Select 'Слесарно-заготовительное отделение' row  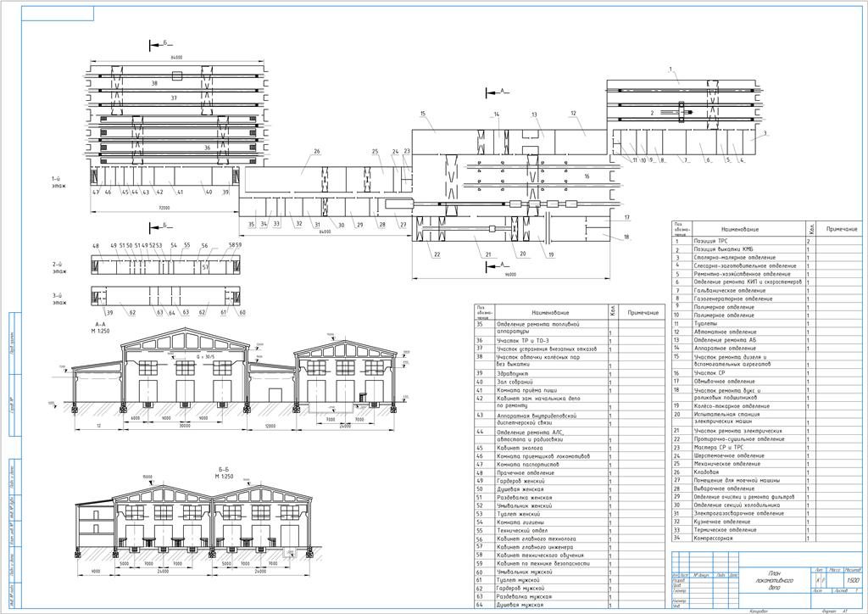pyautogui.click(x=766, y=265)
